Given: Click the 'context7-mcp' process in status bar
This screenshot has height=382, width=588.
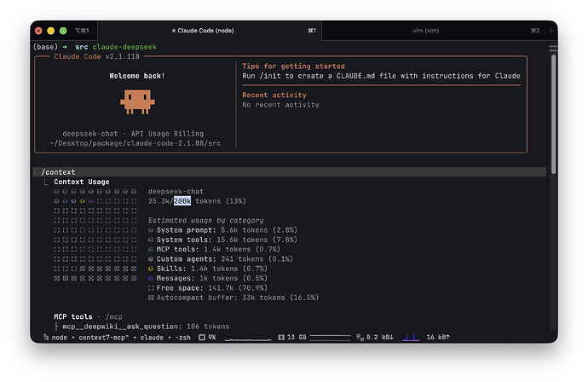Looking at the screenshot, I should [x=103, y=338].
